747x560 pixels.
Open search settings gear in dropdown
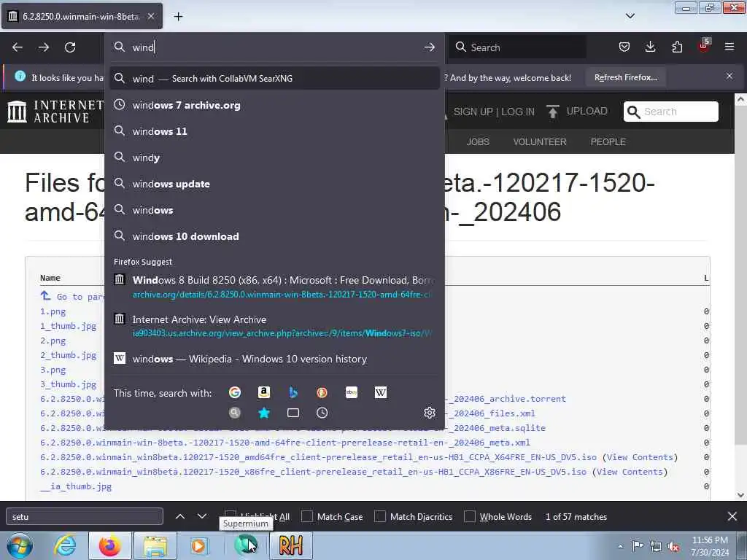tap(429, 413)
